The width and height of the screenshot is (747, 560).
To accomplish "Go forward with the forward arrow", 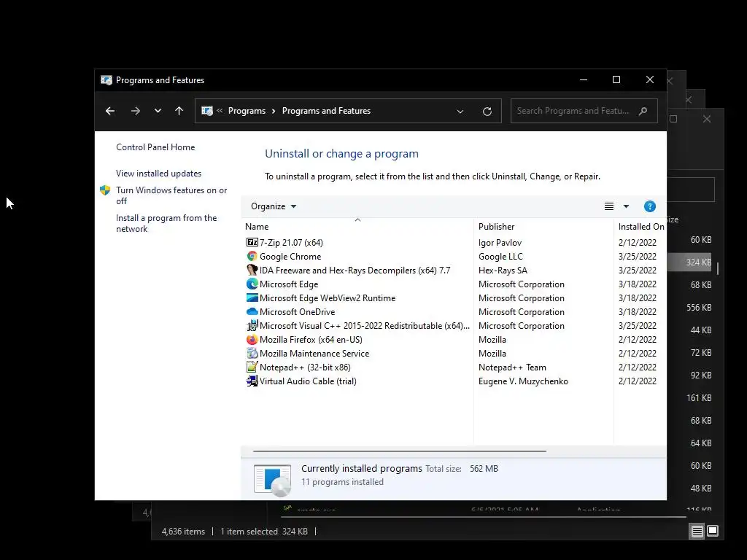I will 135,111.
